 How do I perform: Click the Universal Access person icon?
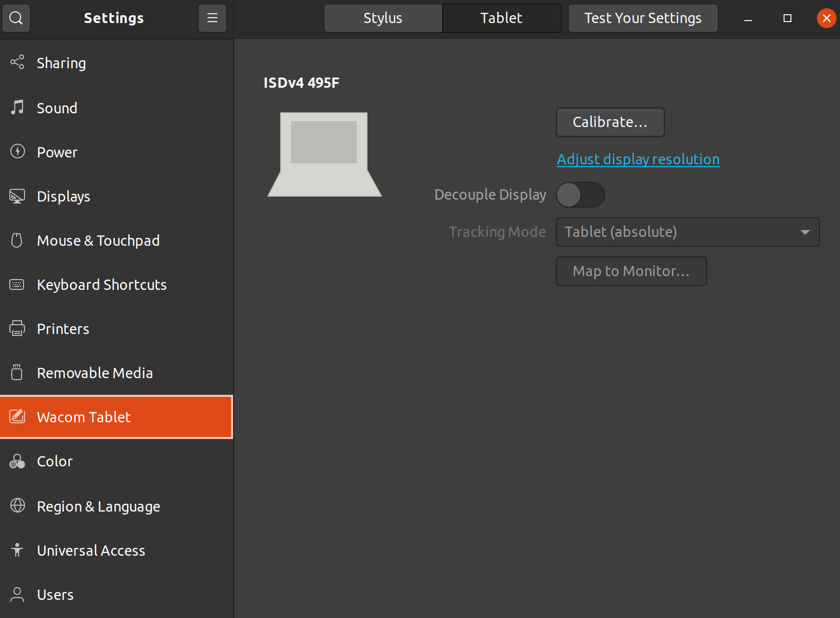click(x=17, y=550)
